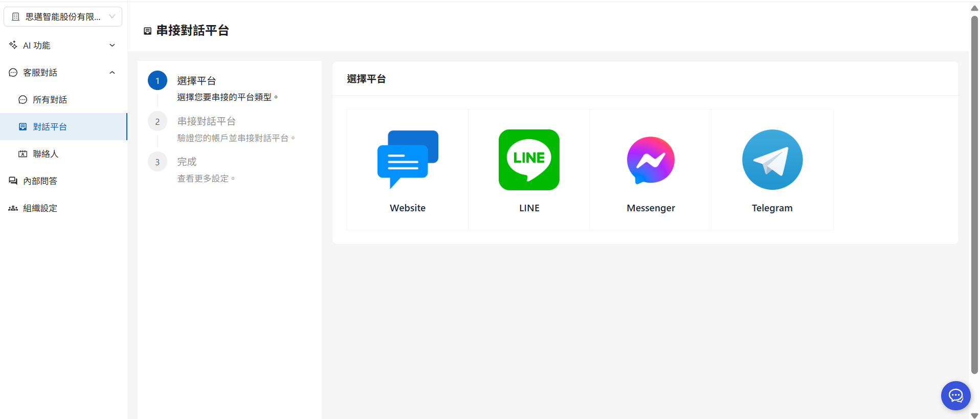This screenshot has height=419, width=980.
Task: Click the Telegram label text
Action: (x=772, y=208)
